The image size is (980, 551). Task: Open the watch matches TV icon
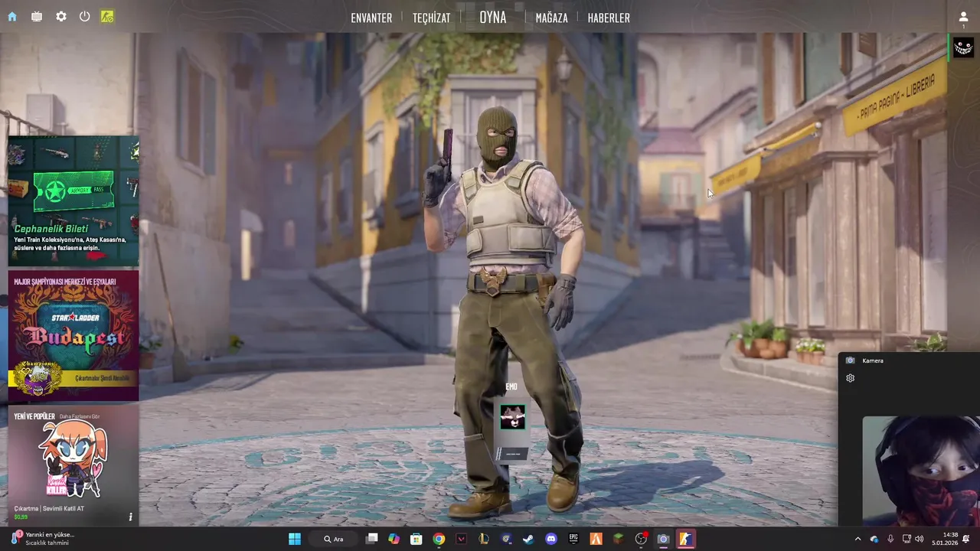pos(37,16)
